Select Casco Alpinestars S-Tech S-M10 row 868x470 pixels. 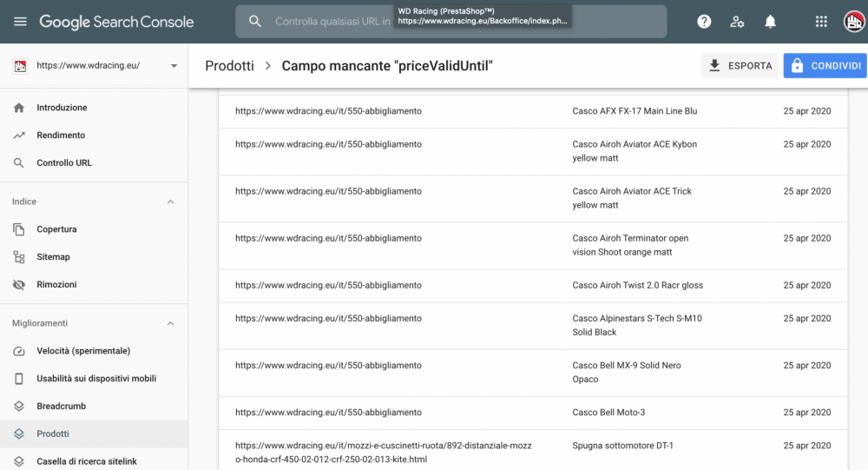click(x=533, y=326)
